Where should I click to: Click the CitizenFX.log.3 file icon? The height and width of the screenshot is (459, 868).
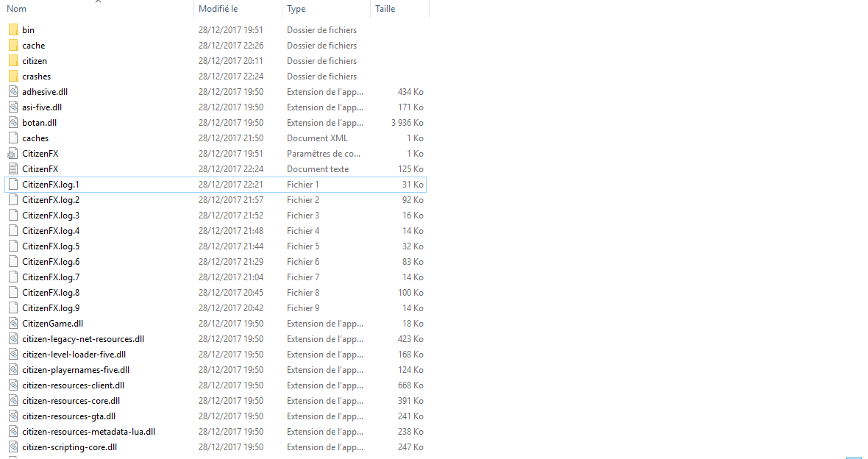coord(13,216)
